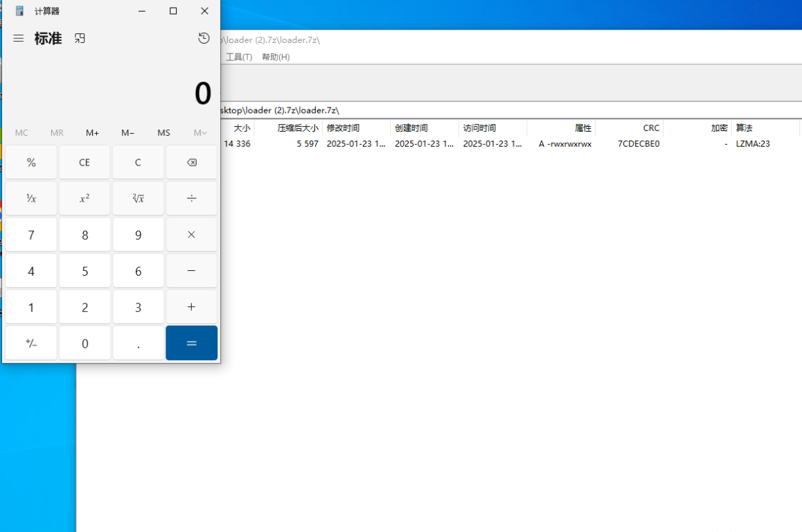Click the addition plus key
Viewport: 802px width, 532px height.
pos(192,307)
